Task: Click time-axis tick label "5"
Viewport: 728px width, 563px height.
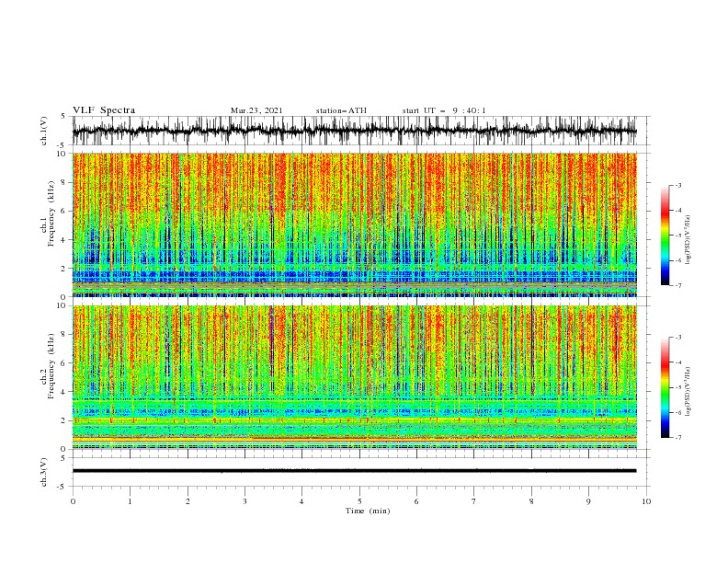Action: [x=359, y=501]
